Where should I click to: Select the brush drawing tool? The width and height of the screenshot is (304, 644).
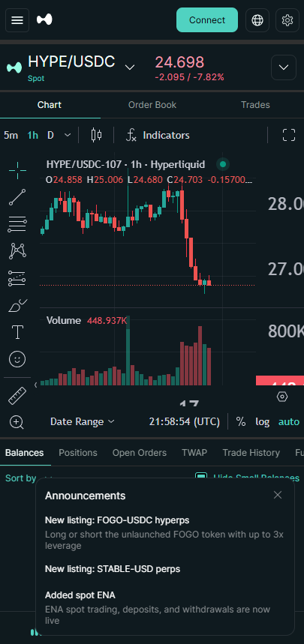[17, 306]
